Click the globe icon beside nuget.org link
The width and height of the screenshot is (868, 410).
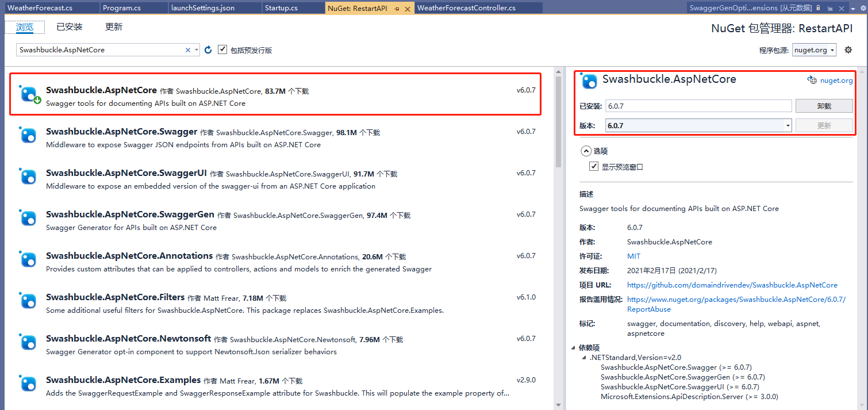812,81
